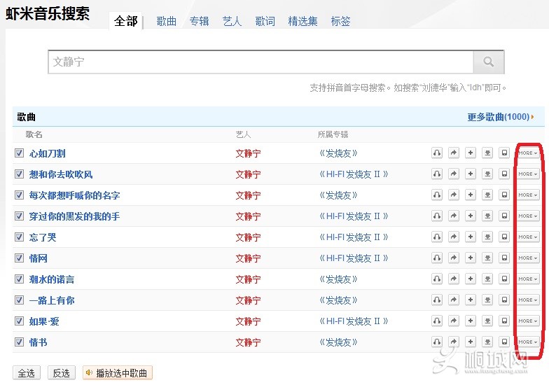Open the MORE dropdown for 心如刀割
The image size is (549, 392).
click(528, 153)
